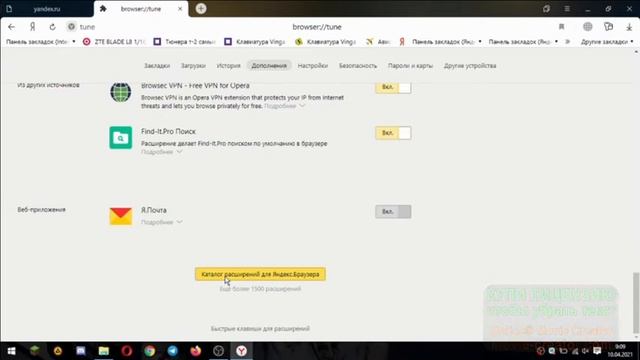This screenshot has height=360, width=640.
Task: Open File Explorer from the taskbar
Action: click(x=104, y=351)
